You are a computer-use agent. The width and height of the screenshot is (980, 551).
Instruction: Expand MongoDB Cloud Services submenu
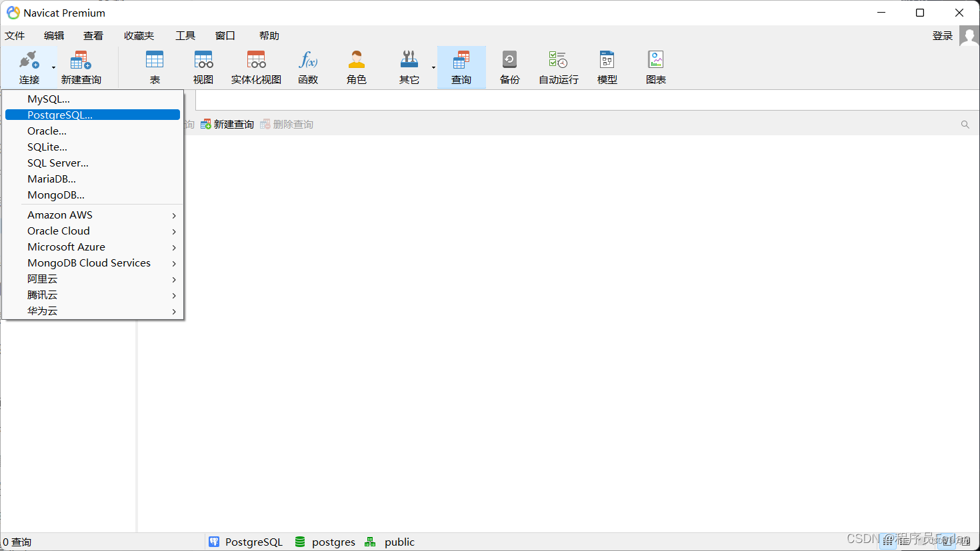pos(93,263)
